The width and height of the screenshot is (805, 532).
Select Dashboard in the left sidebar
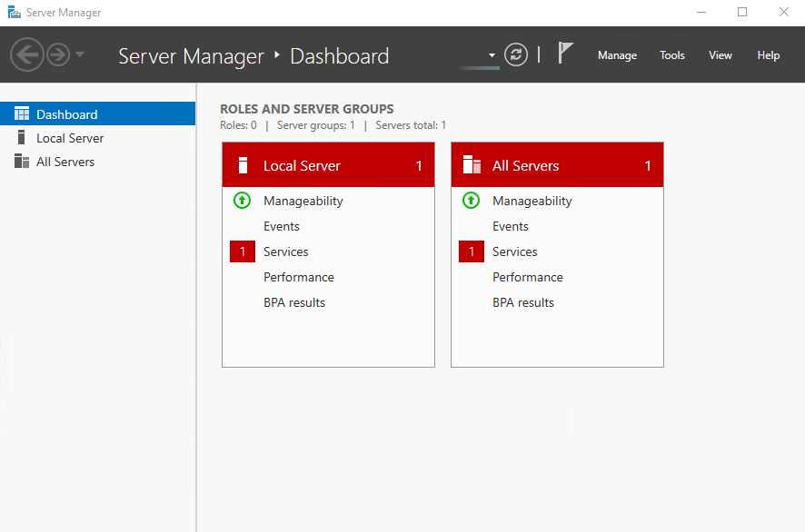pyautogui.click(x=97, y=113)
